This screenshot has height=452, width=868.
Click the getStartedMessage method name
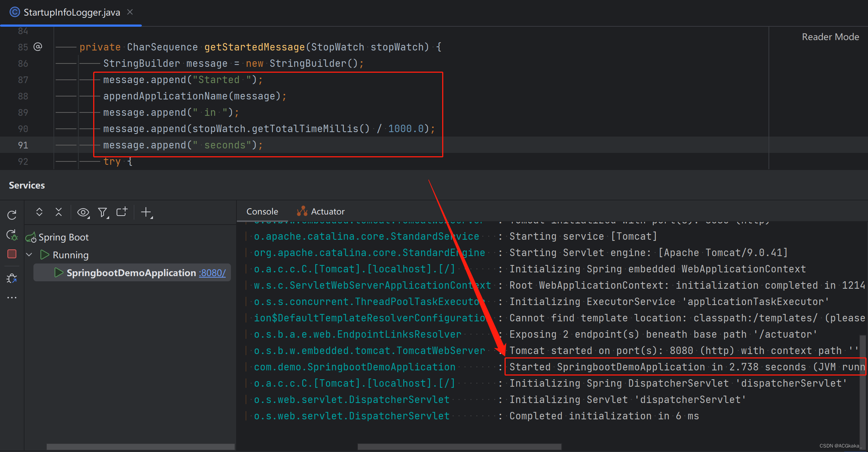pos(254,47)
